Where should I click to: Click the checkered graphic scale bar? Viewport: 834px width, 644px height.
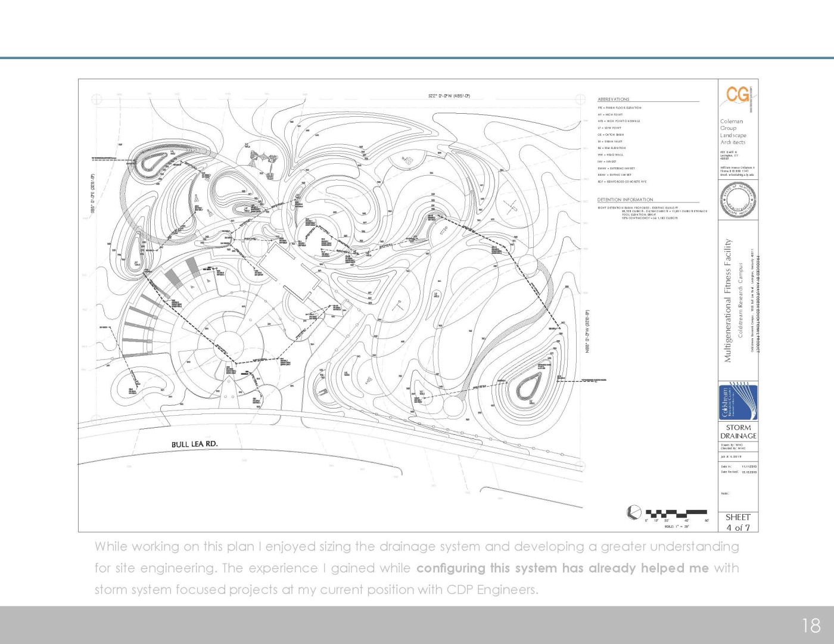pos(676,512)
